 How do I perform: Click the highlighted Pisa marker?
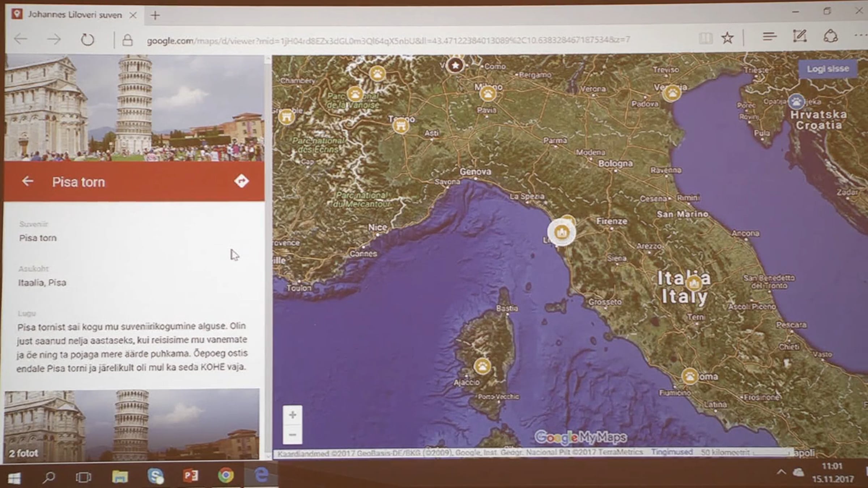pyautogui.click(x=561, y=232)
